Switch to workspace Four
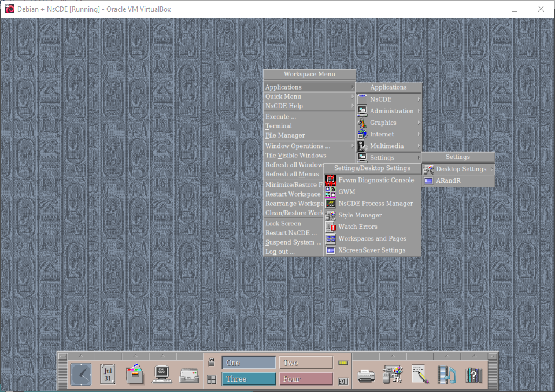The width and height of the screenshot is (555, 392). pyautogui.click(x=306, y=379)
